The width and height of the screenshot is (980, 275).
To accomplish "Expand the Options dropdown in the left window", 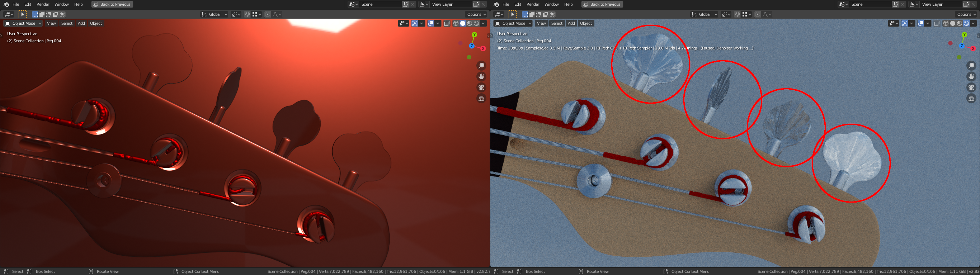I will (x=476, y=14).
